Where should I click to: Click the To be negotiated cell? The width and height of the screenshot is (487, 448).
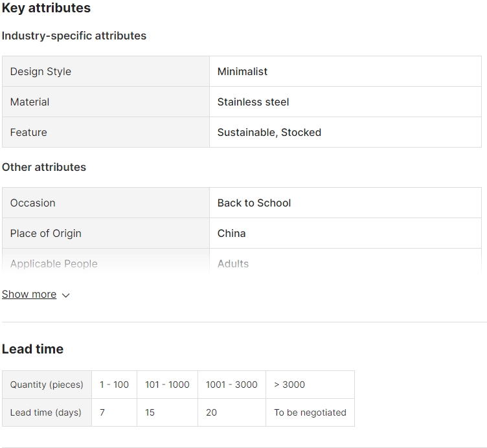click(310, 412)
